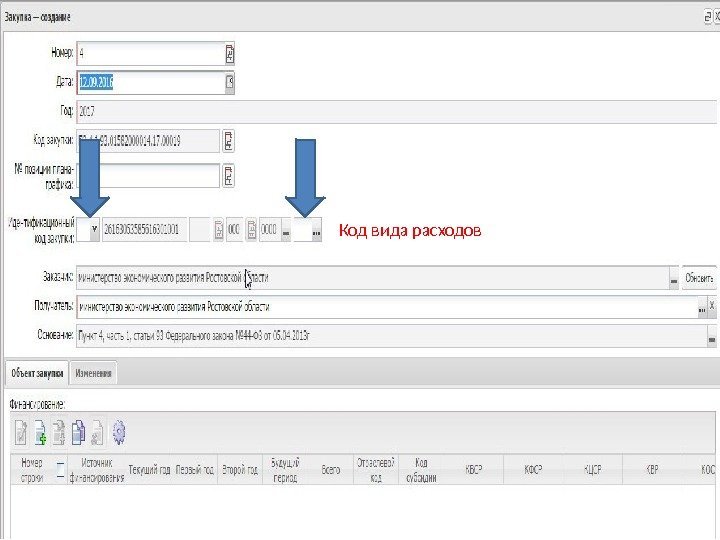The image size is (720, 540).
Task: Click the Источник финансирования column header
Action: (x=97, y=470)
